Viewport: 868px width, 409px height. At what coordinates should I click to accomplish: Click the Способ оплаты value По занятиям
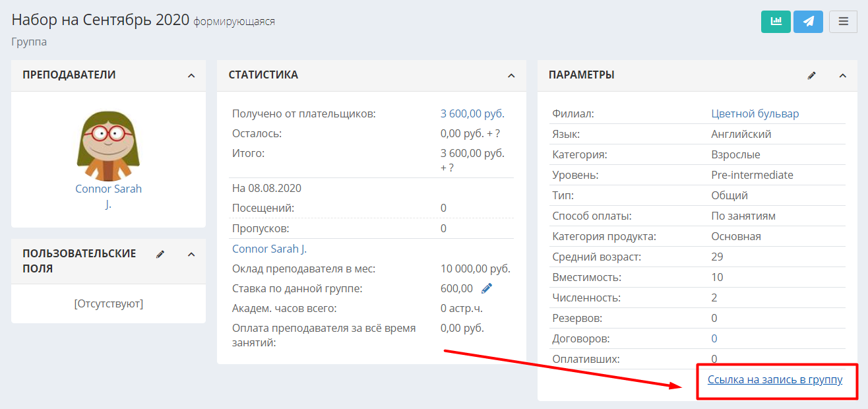pos(743,216)
